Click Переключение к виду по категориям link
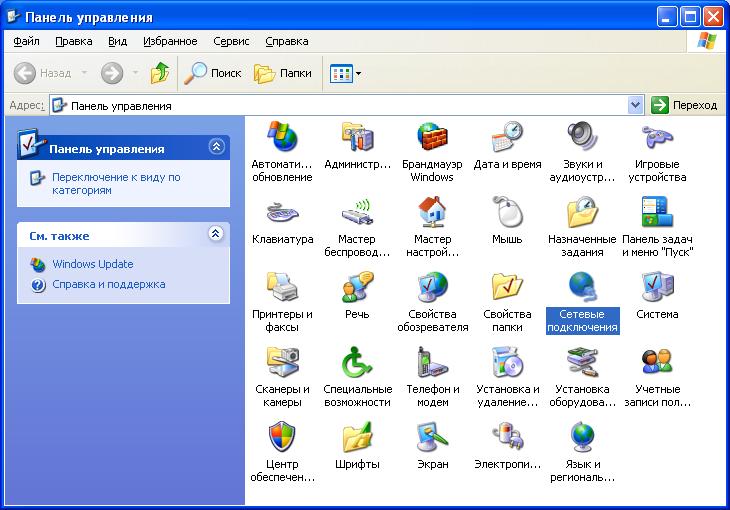The image size is (730, 510). click(116, 184)
